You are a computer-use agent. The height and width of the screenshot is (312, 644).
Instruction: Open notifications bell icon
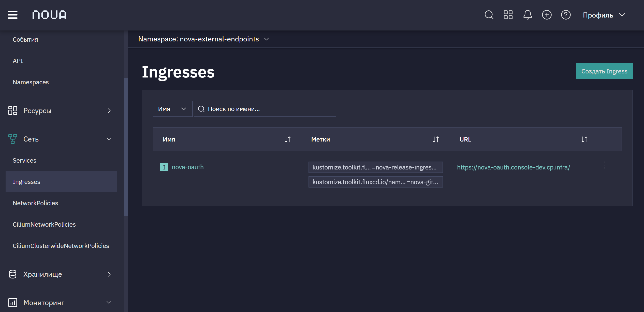pos(528,15)
